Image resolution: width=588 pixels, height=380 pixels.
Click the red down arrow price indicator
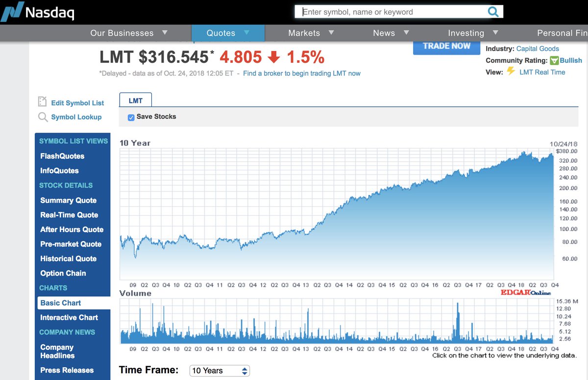coord(274,58)
